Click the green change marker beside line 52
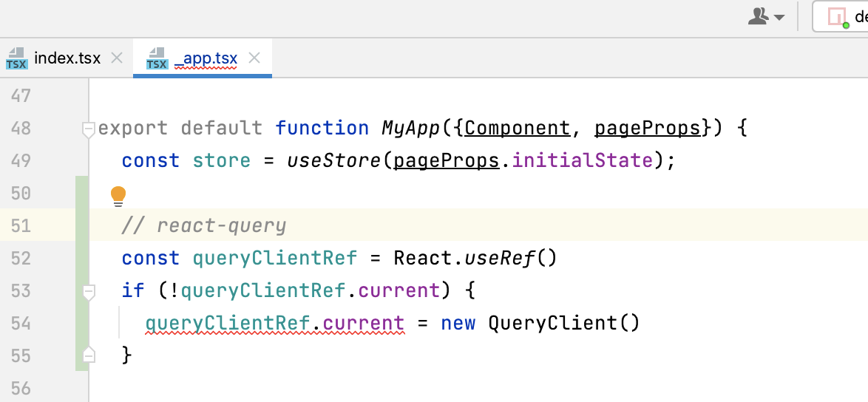 pos(82,258)
